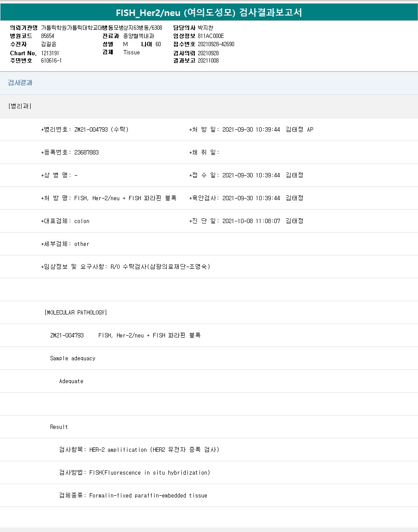Click the 임상정보 및 요구사항 line
Viewport: 418px width, 532px height.
click(x=126, y=267)
